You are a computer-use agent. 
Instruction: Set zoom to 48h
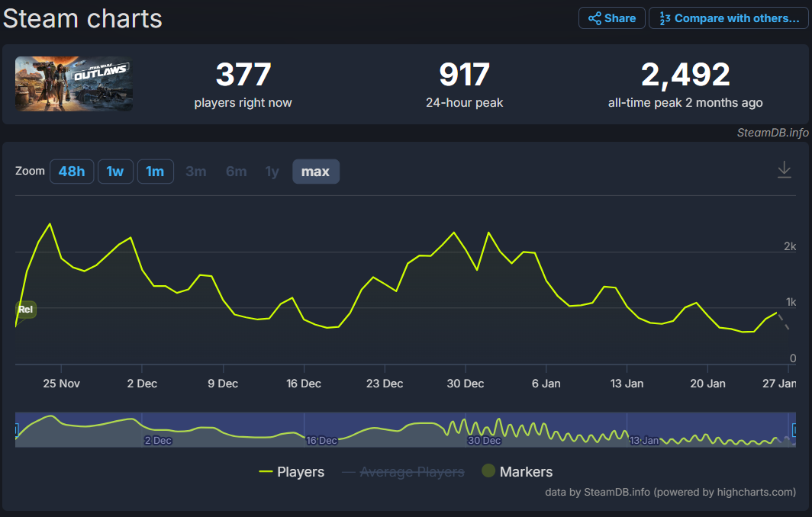pos(72,172)
